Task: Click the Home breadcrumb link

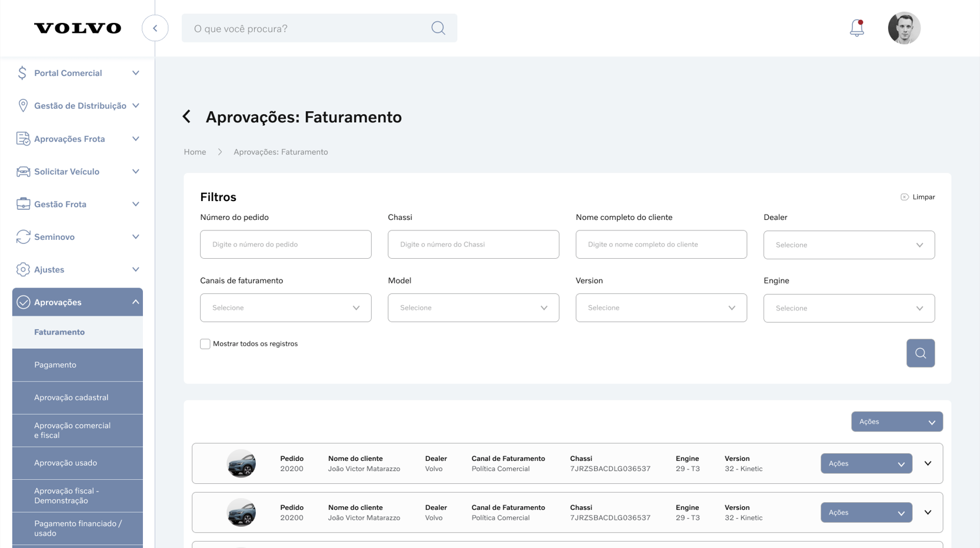Action: tap(195, 152)
